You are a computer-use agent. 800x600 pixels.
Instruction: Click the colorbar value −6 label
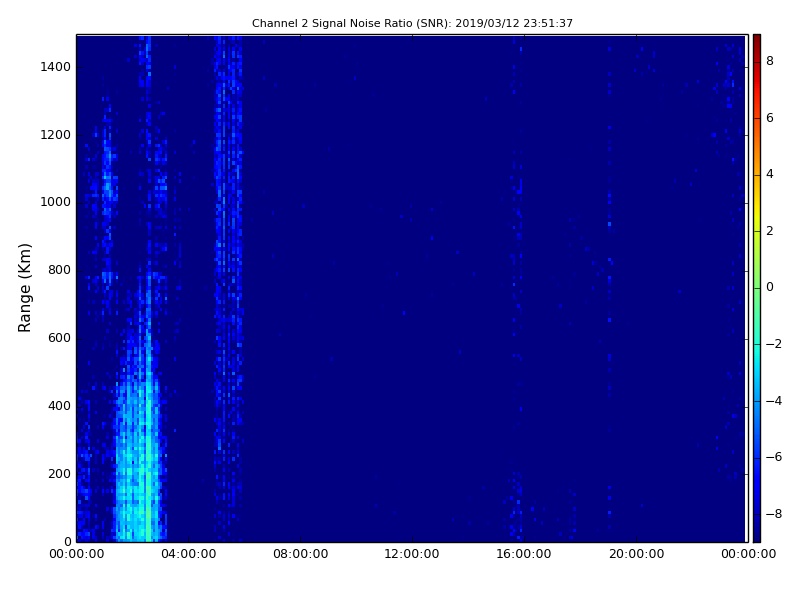(x=774, y=457)
